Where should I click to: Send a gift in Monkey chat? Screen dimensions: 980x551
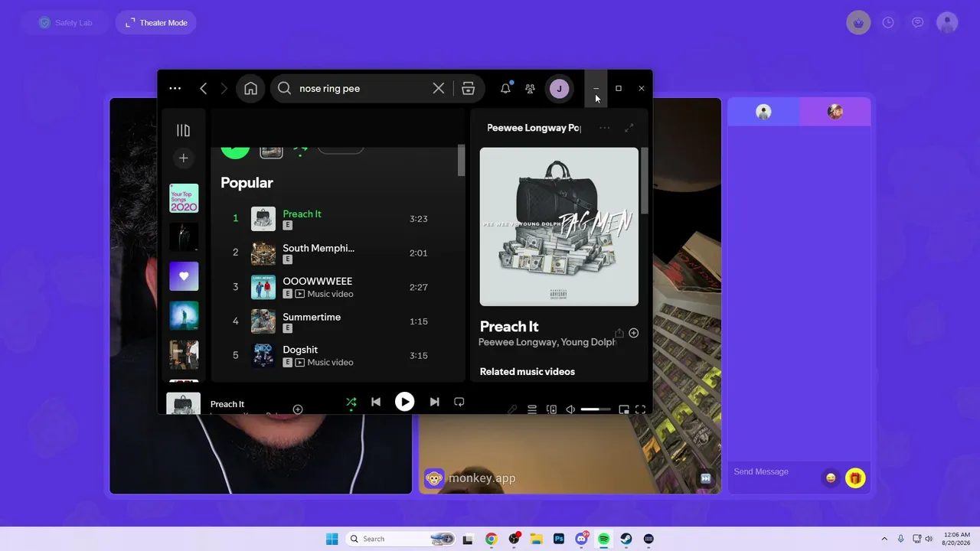[855, 478]
